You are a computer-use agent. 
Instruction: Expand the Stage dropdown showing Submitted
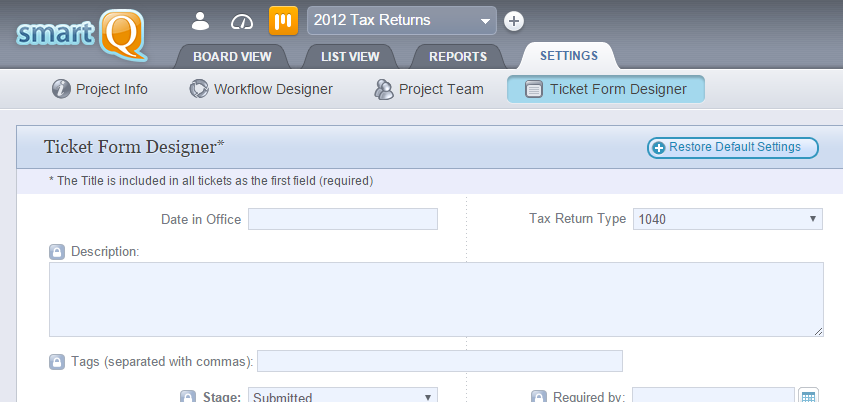pyautogui.click(x=342, y=396)
